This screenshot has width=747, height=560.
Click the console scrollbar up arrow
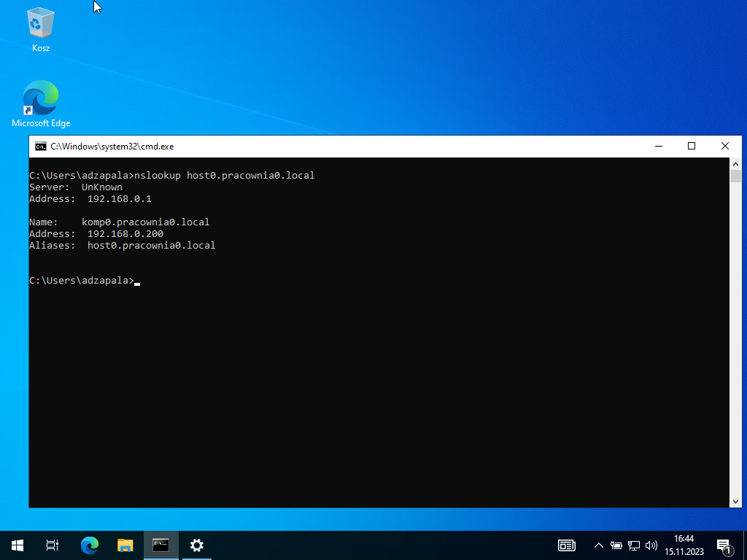pos(735,165)
